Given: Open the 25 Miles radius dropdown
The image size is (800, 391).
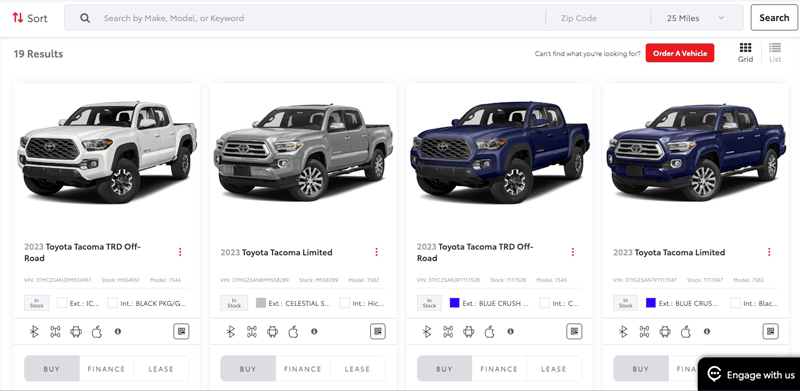Looking at the screenshot, I should pos(696,18).
